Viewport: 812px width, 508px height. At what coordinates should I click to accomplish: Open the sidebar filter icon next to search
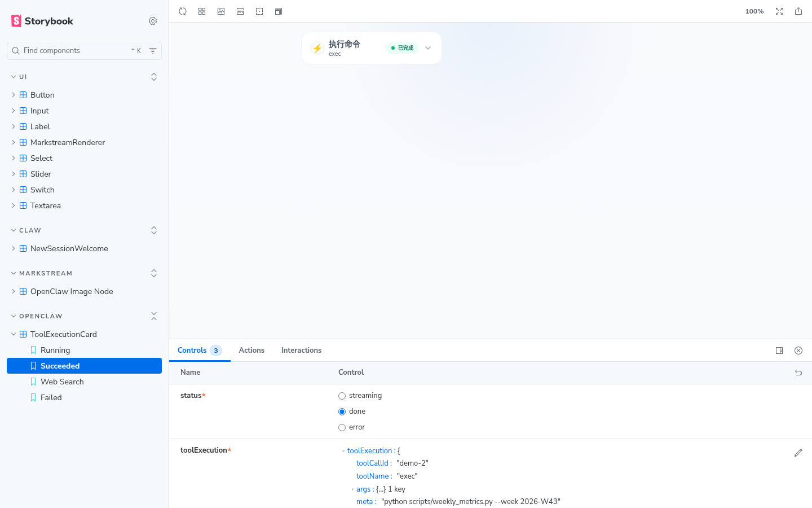tap(153, 51)
